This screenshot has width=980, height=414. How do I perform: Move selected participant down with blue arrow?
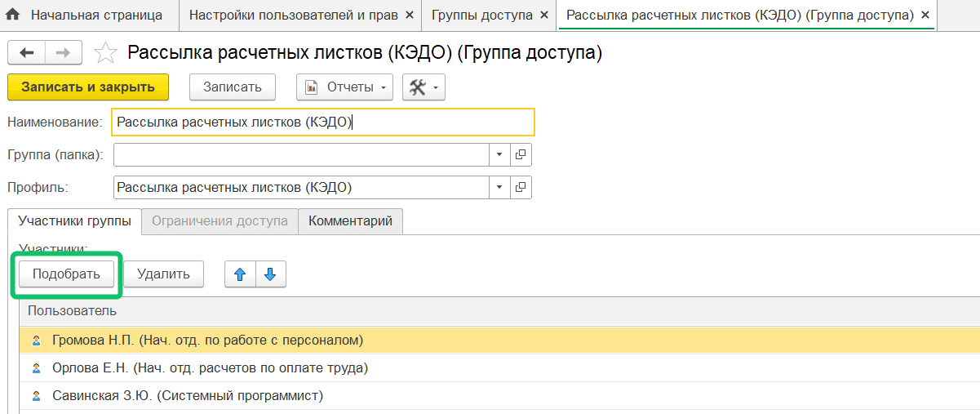[271, 274]
